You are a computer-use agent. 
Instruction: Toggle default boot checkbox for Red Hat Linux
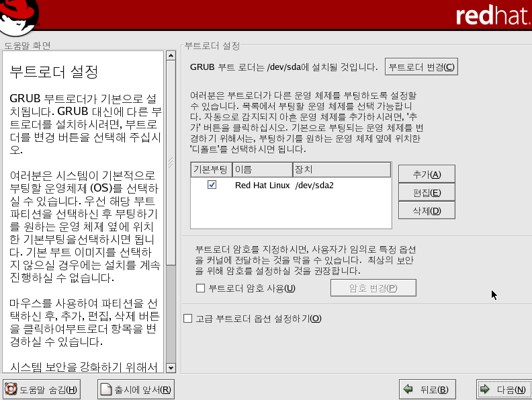212,185
